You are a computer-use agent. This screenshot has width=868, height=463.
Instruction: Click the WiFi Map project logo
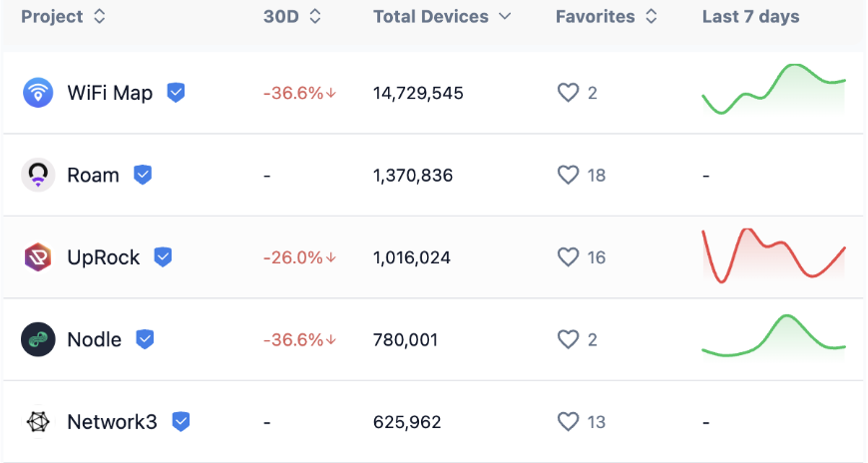[38, 93]
